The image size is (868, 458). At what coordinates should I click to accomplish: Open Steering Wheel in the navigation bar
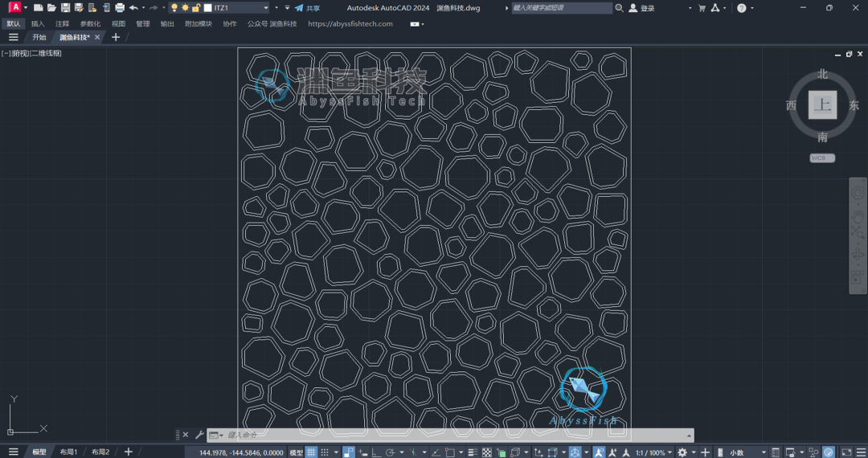click(x=858, y=193)
